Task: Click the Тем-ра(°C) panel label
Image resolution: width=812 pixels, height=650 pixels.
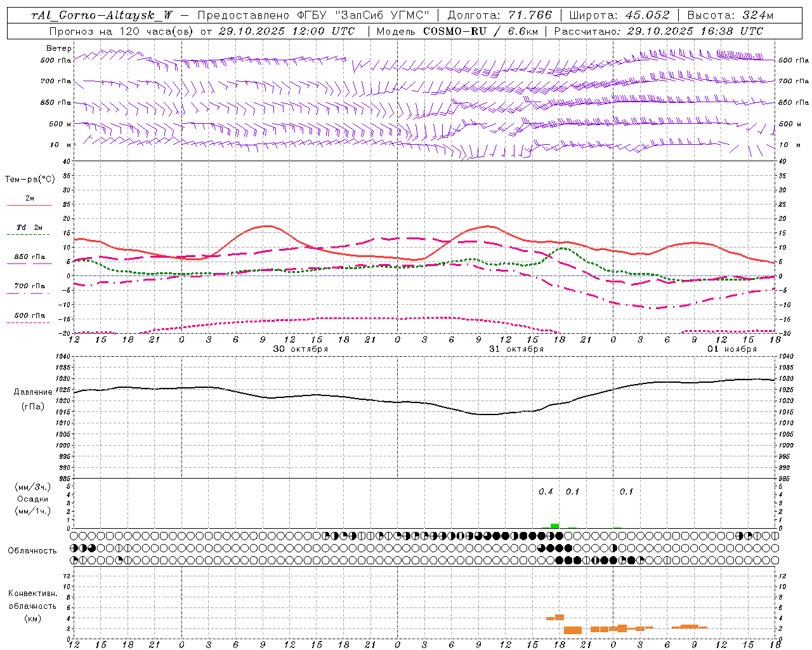Action: point(30,180)
